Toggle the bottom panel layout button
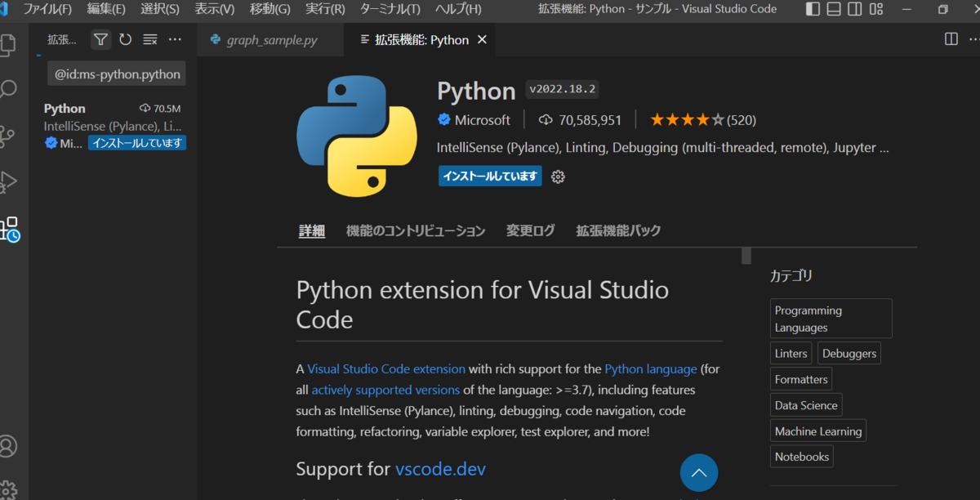Image resolution: width=980 pixels, height=500 pixels. [x=833, y=9]
